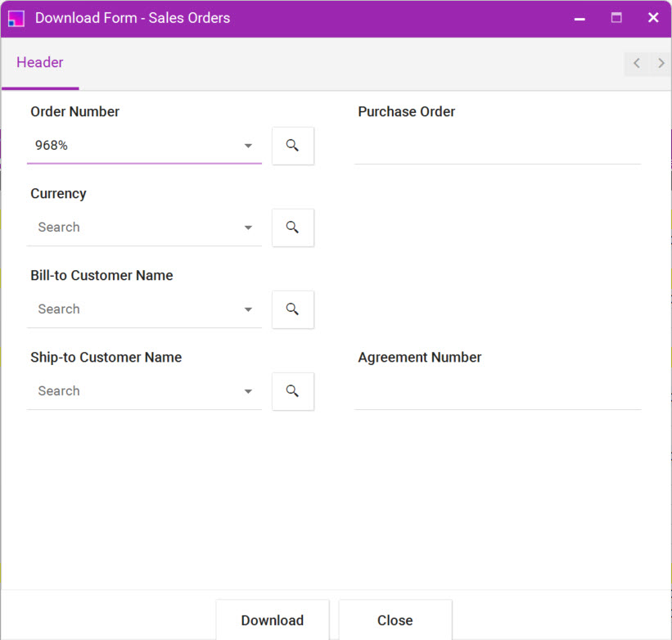Open Bill-to Customer Name lookup magnifier

click(292, 309)
